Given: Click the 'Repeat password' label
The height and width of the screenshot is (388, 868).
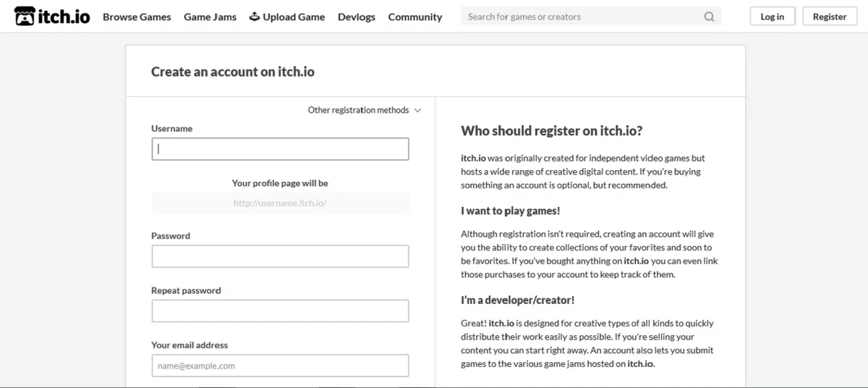Looking at the screenshot, I should tap(186, 290).
